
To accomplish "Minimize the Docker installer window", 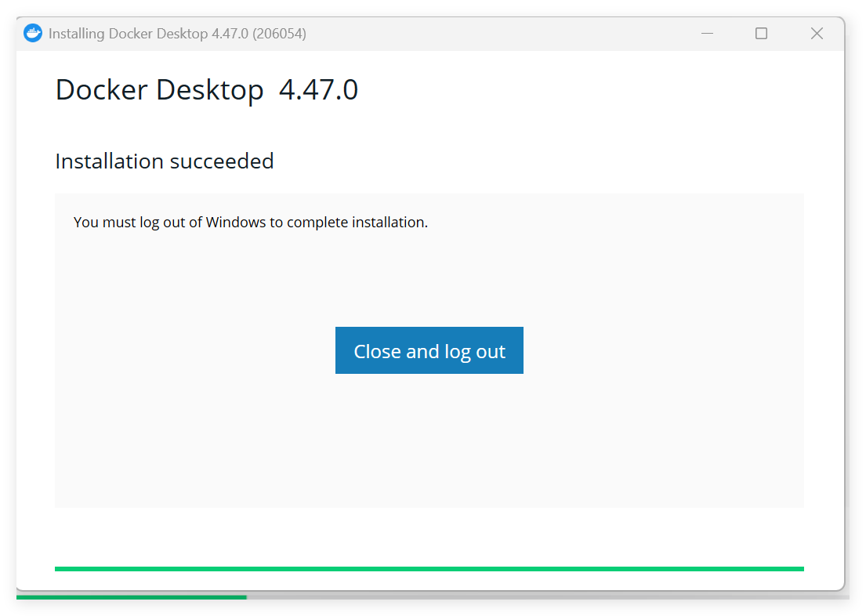I will [707, 34].
